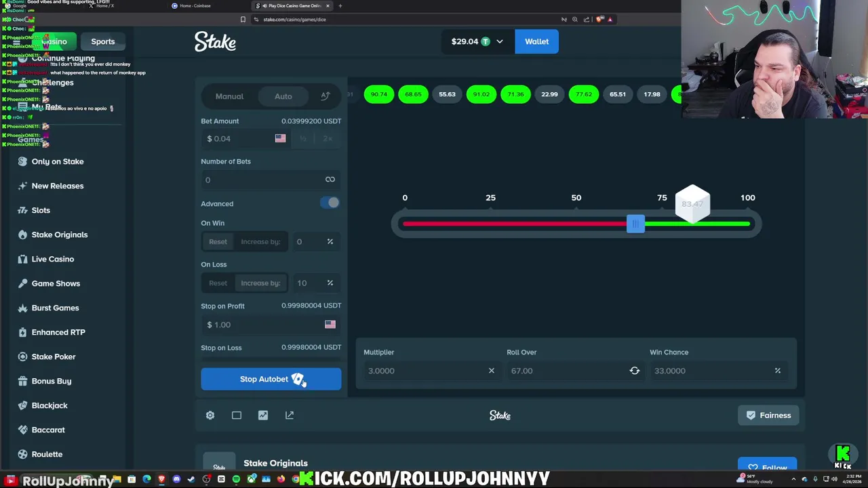Toggle the Advanced switch off

pos(330,203)
